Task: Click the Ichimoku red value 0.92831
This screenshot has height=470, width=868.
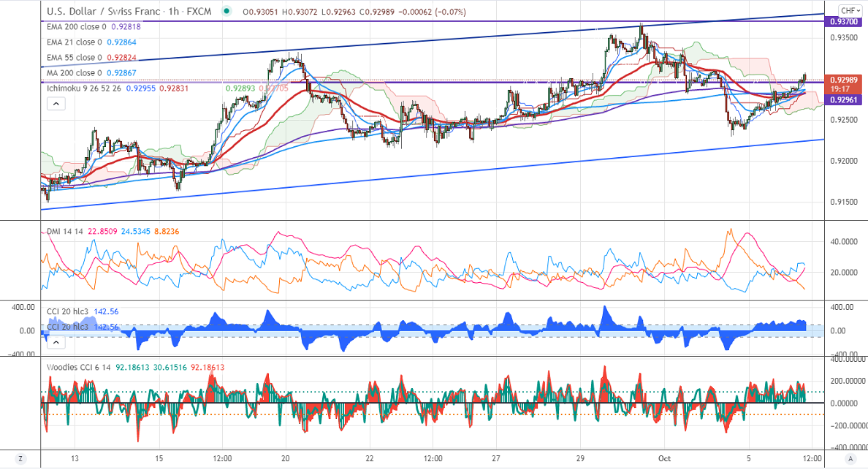Action: pos(173,88)
